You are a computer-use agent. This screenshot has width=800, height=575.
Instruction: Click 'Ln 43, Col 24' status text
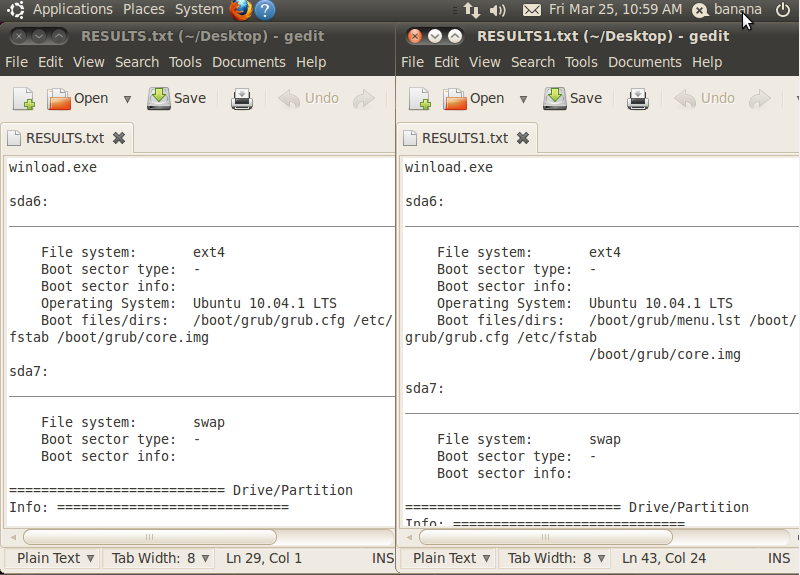point(664,558)
